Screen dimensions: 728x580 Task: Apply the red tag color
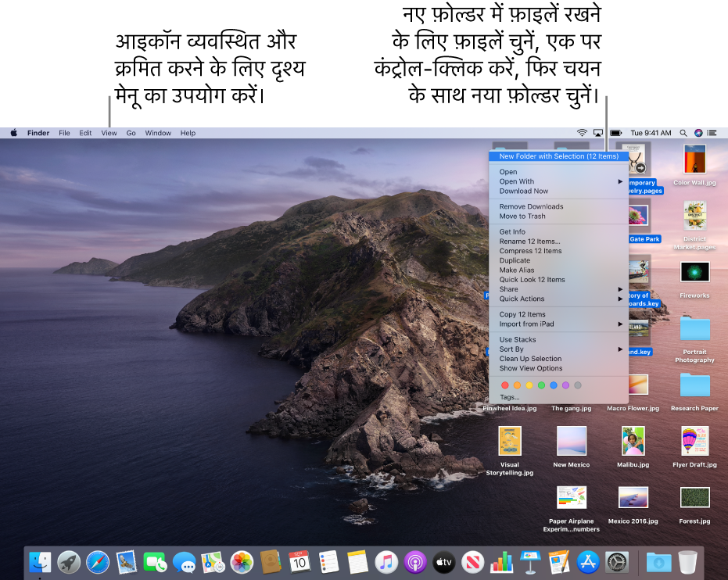click(x=504, y=385)
